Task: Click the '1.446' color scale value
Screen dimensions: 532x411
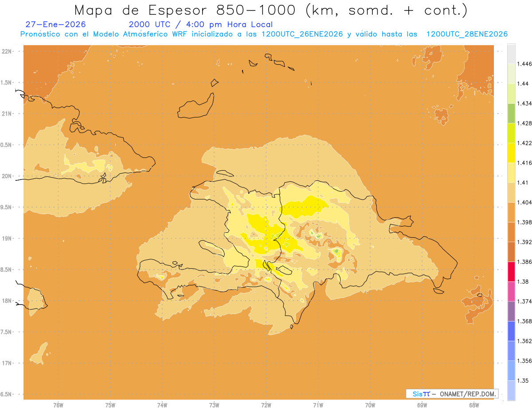Action: tap(525, 64)
